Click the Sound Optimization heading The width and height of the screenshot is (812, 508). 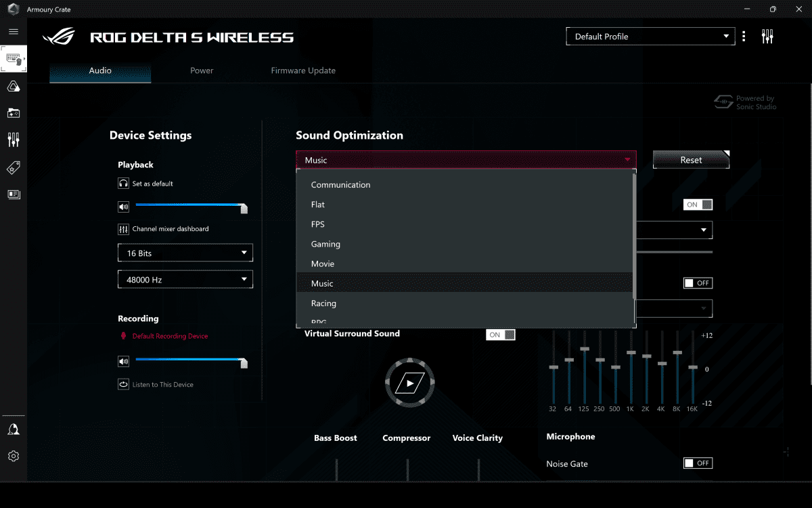point(350,135)
